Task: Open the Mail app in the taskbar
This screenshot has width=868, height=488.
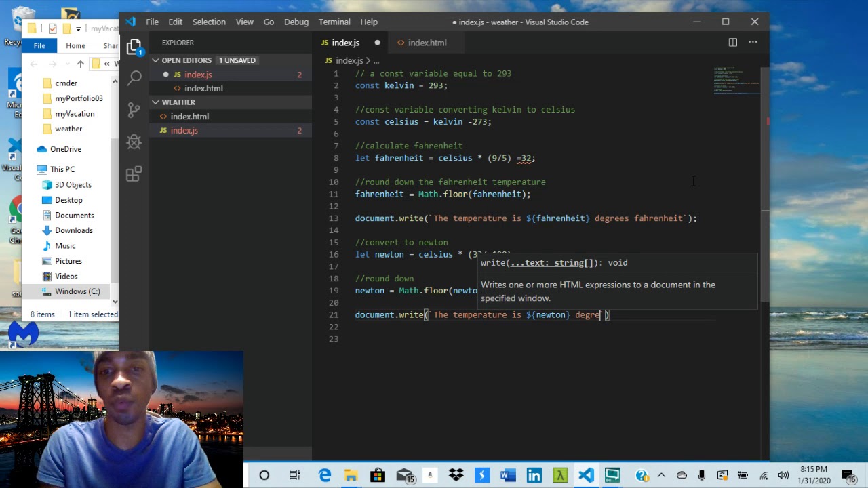Action: 404,475
